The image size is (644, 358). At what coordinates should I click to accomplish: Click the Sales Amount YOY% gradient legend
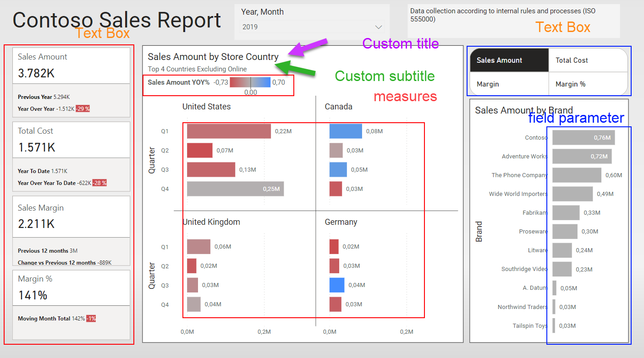click(250, 83)
